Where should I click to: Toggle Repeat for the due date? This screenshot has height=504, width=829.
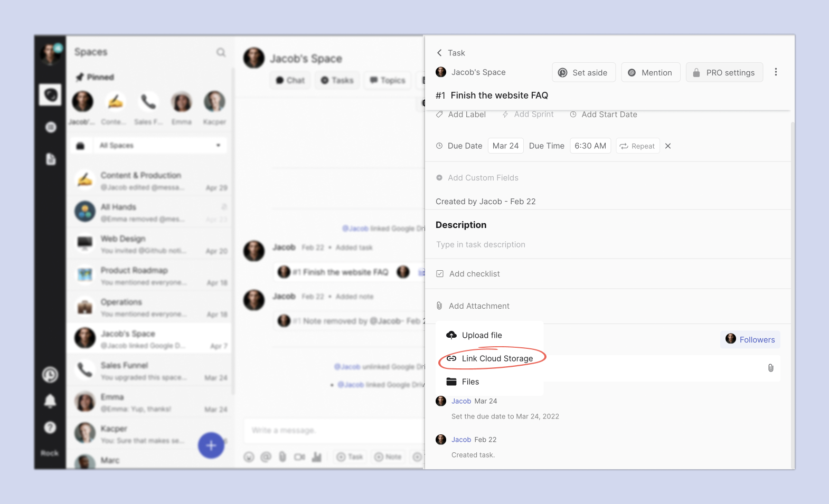coord(637,146)
